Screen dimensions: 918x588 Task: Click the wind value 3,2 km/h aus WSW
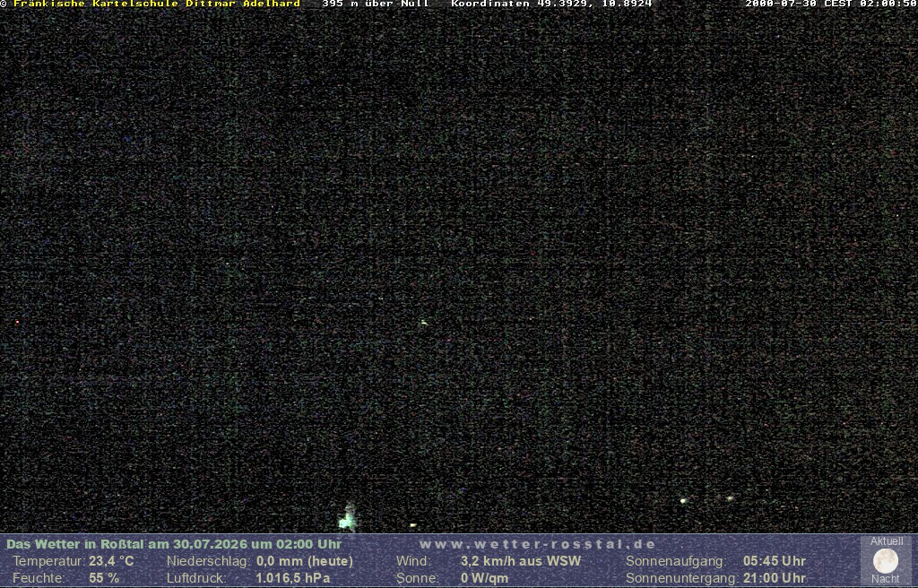click(x=521, y=561)
